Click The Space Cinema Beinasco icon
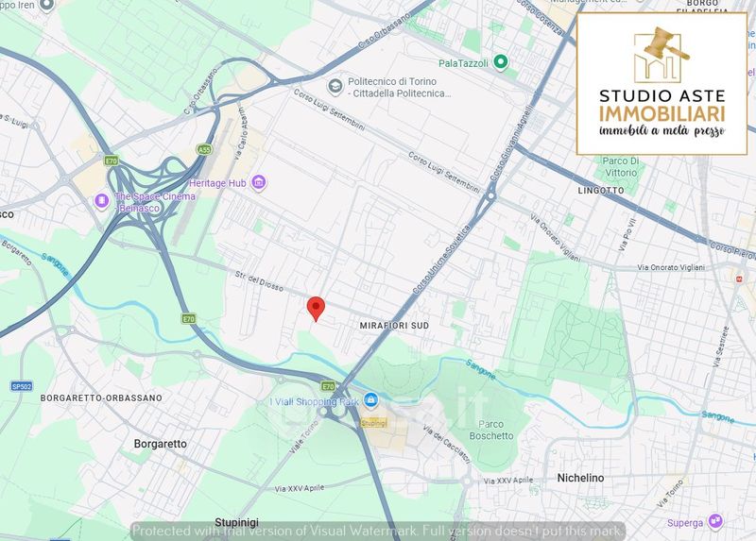 (x=102, y=201)
